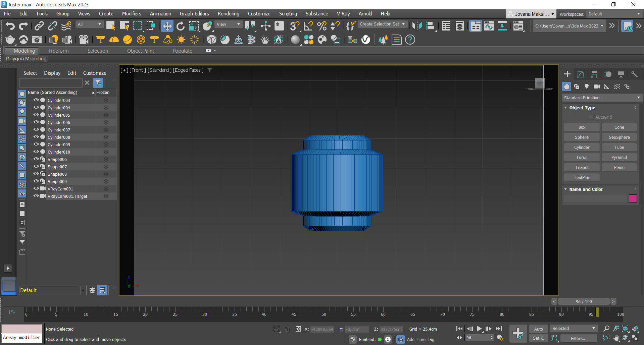Activate the Select and Scale tool
644x345 pixels.
pos(194,26)
